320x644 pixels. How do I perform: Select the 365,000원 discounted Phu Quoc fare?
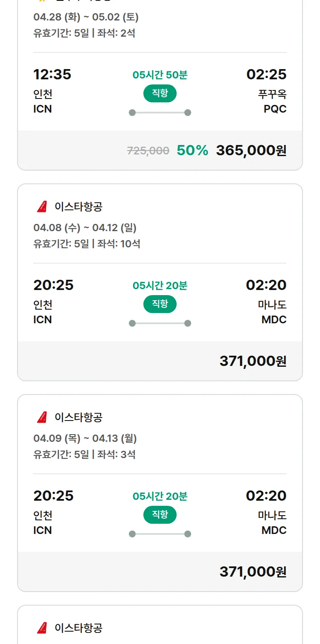[x=251, y=150]
